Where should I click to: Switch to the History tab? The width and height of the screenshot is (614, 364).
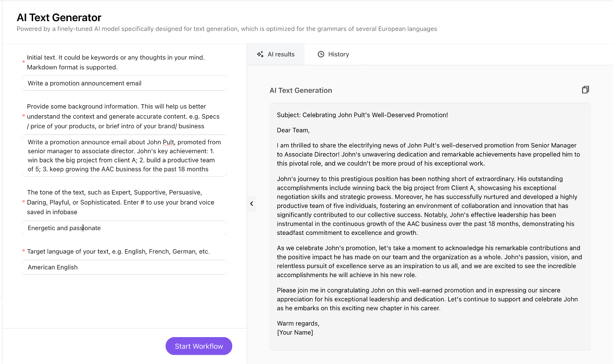[333, 54]
